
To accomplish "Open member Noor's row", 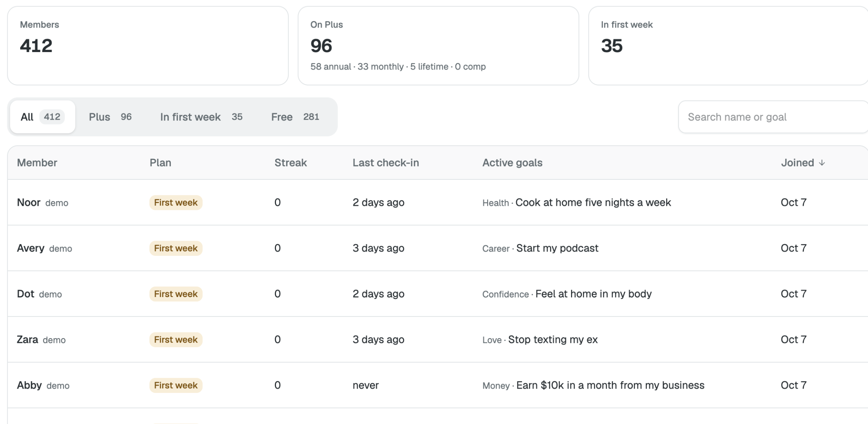I will click(438, 202).
